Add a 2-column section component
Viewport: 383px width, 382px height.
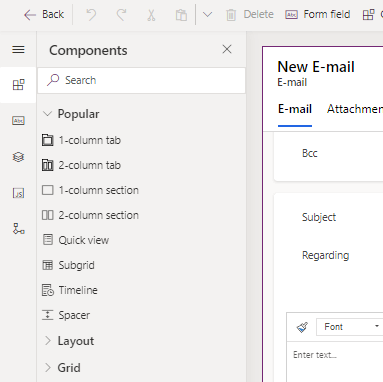(x=90, y=215)
